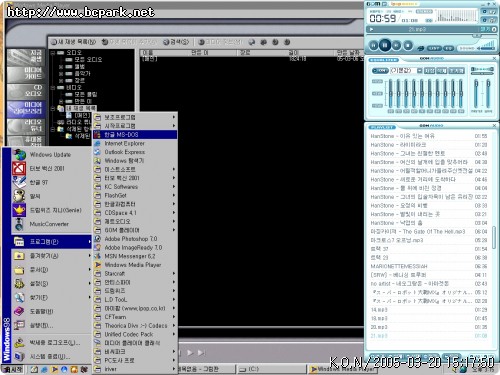Launch MusicConverter from the Start menu
This screenshot has width=500, height=375.
(51, 224)
